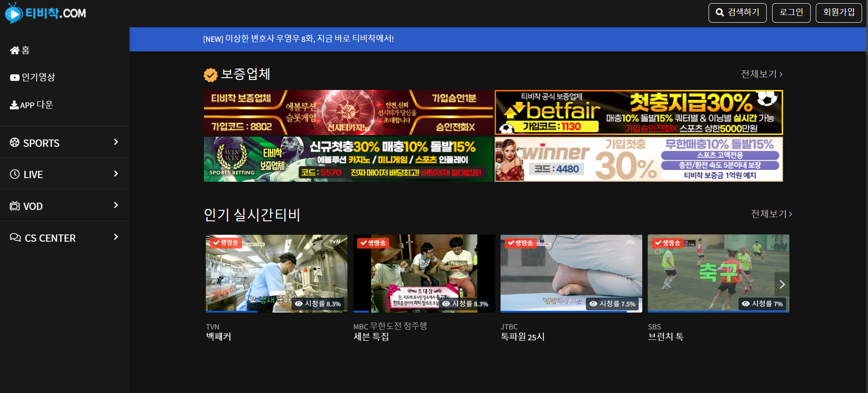Click the 톡파원 25시 title text
Image resolution: width=868 pixels, height=393 pixels.
[x=522, y=337]
